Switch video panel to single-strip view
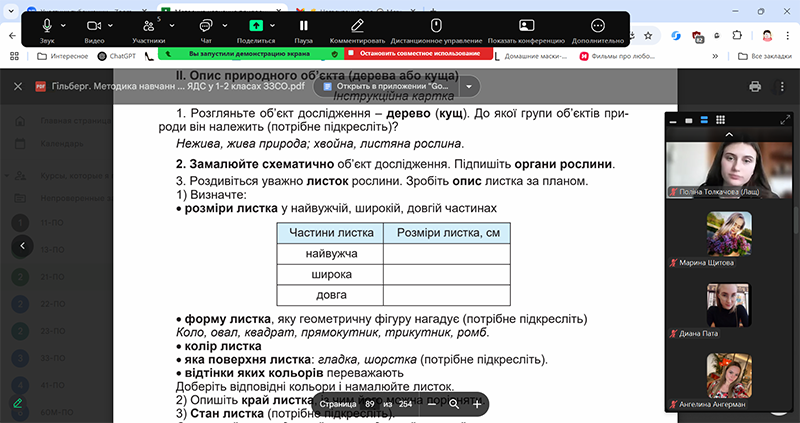The height and width of the screenshot is (423, 800). click(688, 120)
